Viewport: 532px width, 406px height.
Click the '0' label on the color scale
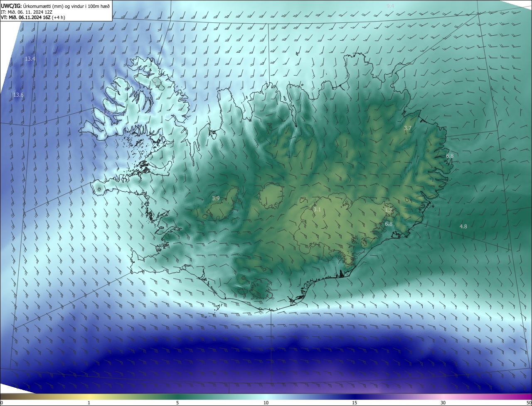pos(2,403)
